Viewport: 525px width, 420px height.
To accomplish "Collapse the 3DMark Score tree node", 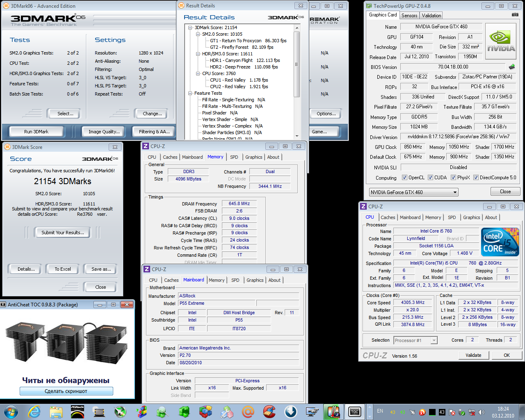I will (190, 27).
